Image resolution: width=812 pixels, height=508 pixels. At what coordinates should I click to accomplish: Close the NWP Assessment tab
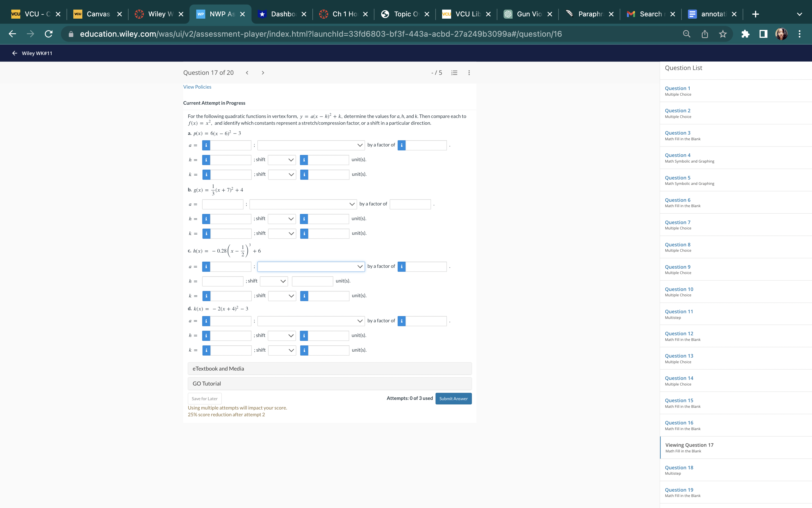[x=242, y=14]
